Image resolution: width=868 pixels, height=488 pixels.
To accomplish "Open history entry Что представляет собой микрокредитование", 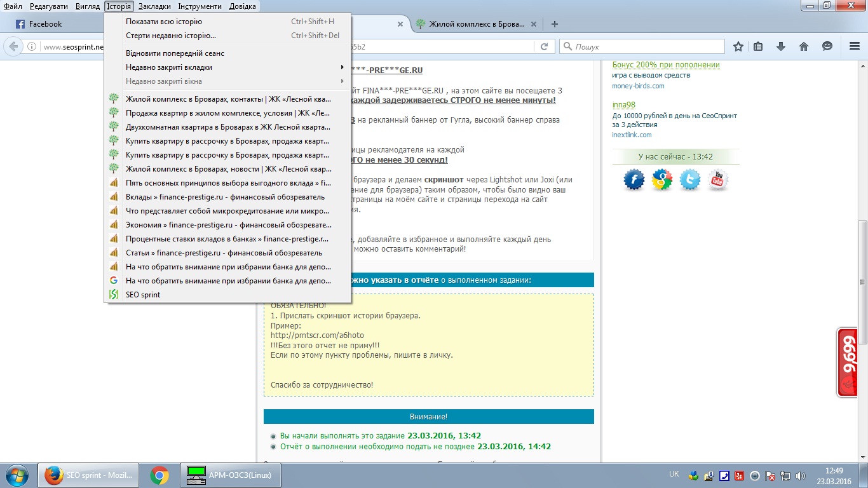I will coord(228,211).
